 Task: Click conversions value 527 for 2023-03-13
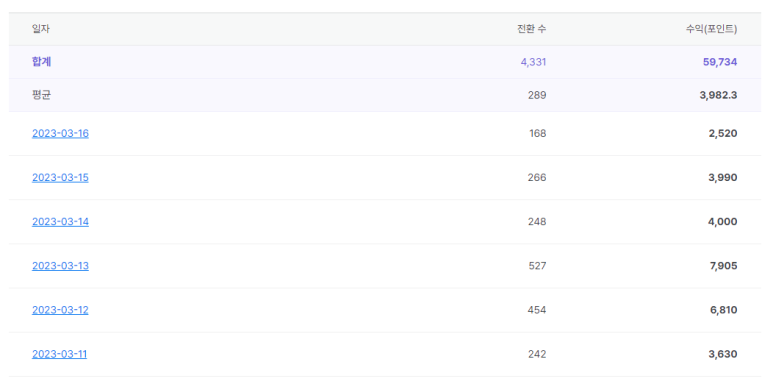537,266
